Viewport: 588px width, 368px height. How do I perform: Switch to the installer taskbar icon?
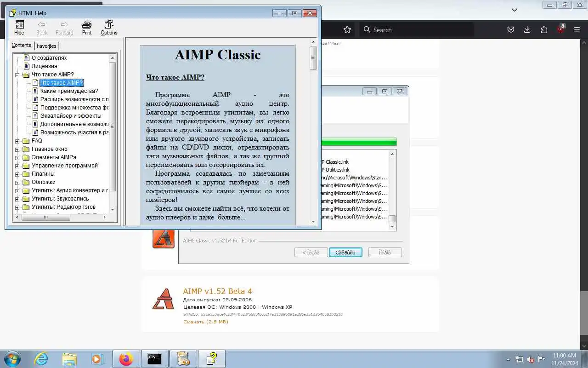point(183,359)
